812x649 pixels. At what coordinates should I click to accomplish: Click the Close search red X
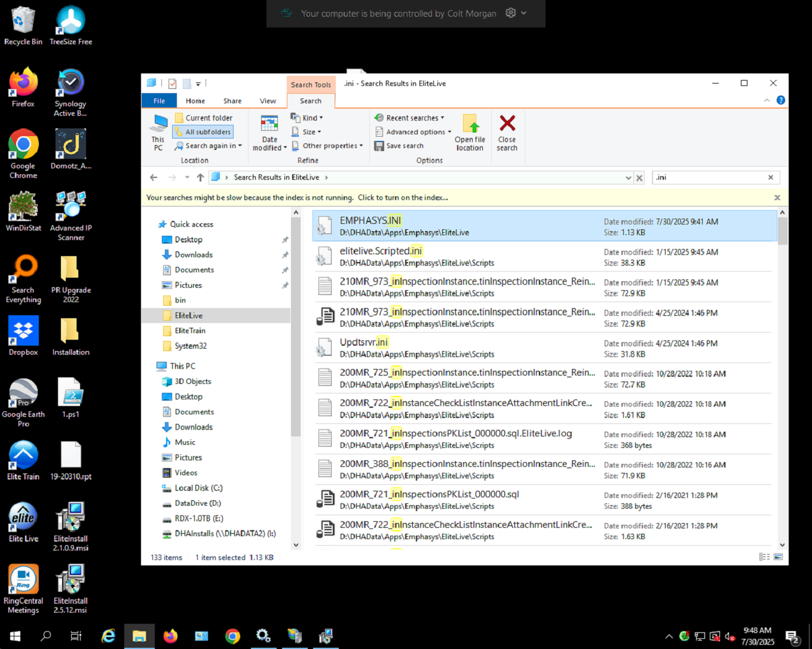pos(507,132)
